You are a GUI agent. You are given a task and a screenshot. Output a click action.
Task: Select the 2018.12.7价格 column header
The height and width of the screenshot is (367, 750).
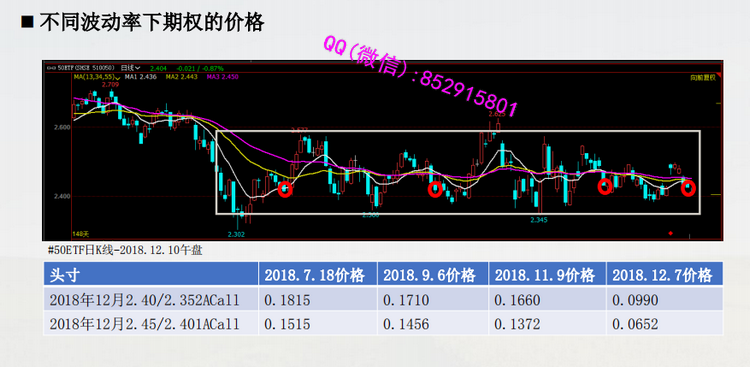664,275
